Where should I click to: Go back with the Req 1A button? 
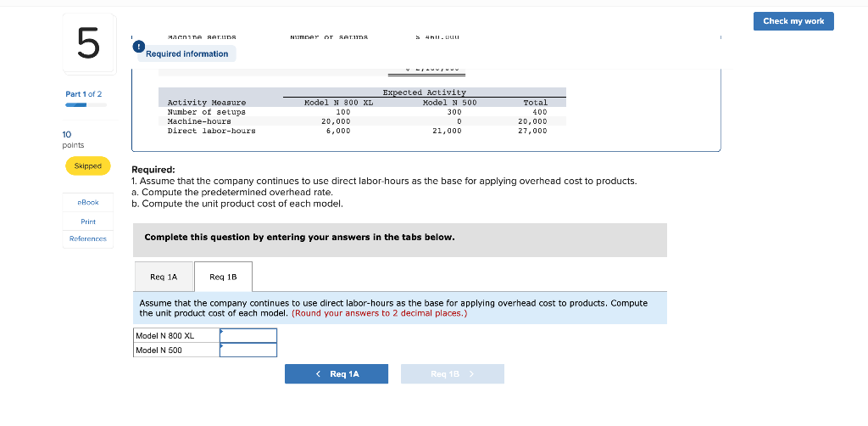337,374
